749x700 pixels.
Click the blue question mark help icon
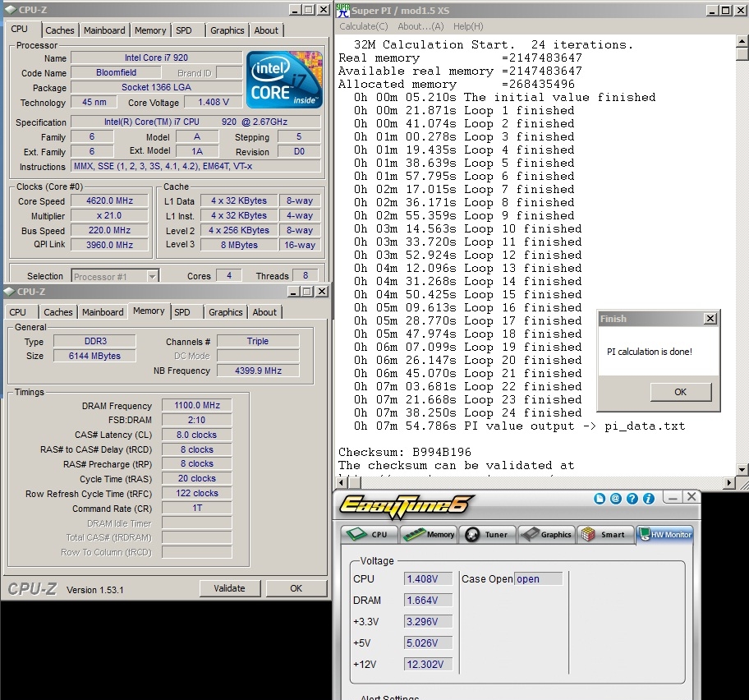coord(632,499)
